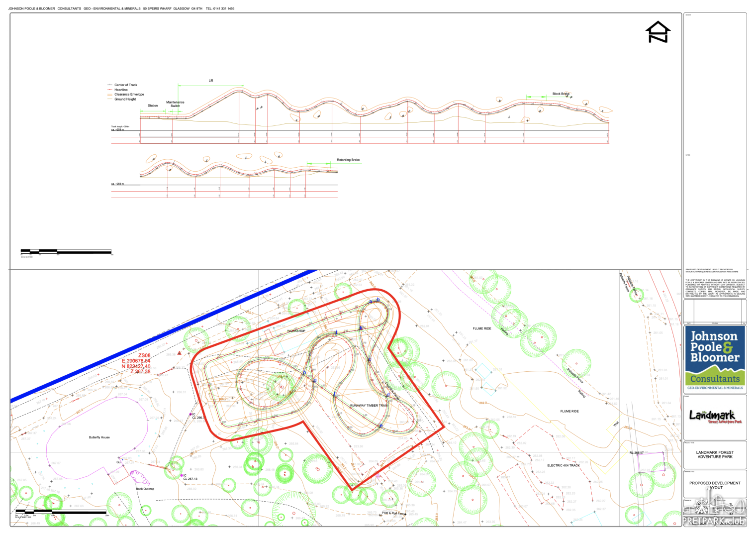Viewport: 756px width, 535px height.
Task: Click the Butterfly House label
Action: pyautogui.click(x=99, y=437)
